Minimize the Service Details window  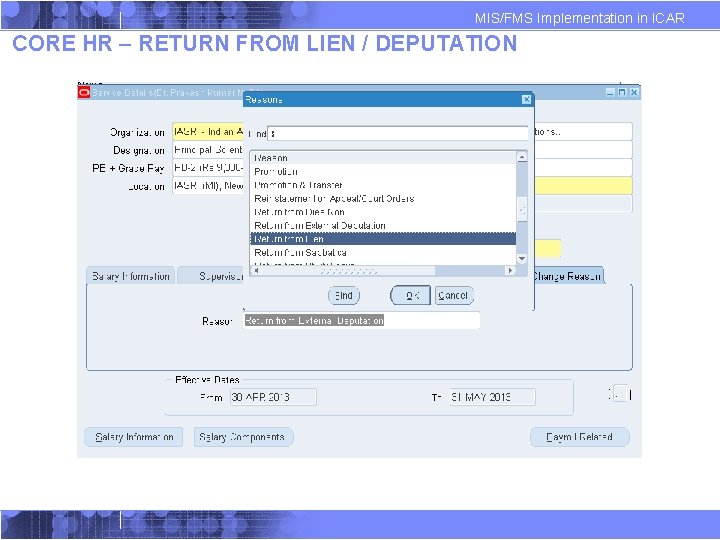pyautogui.click(x=610, y=92)
